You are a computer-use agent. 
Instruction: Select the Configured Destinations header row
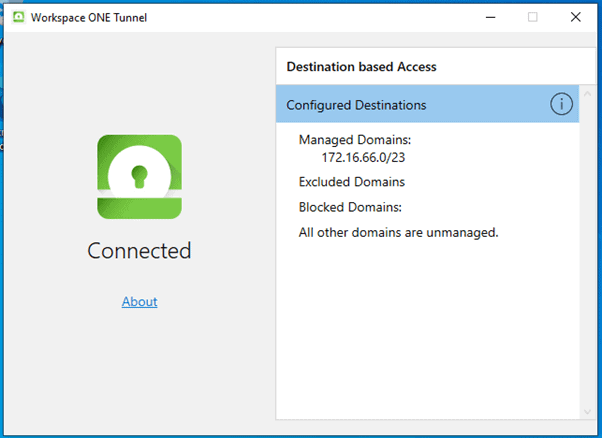tap(427, 104)
